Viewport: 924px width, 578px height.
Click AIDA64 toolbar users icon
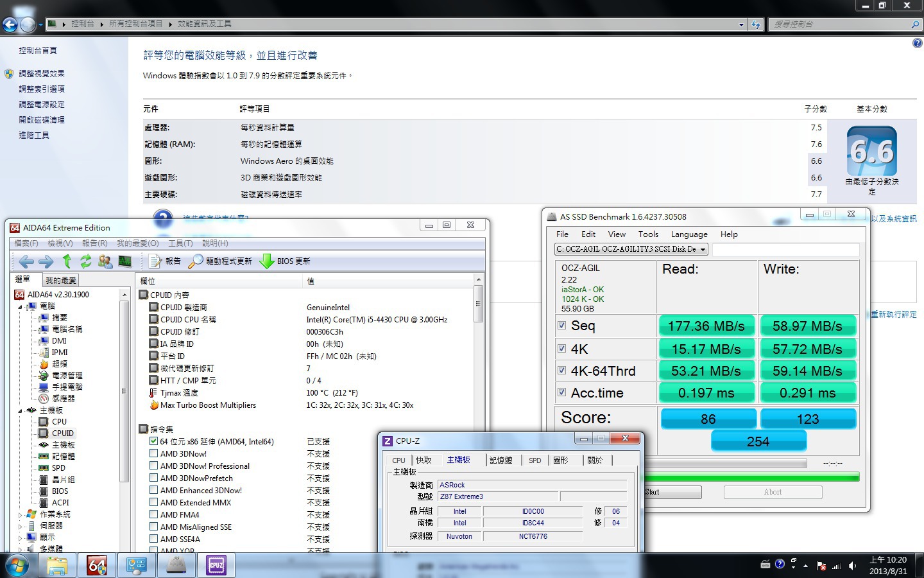click(x=105, y=261)
